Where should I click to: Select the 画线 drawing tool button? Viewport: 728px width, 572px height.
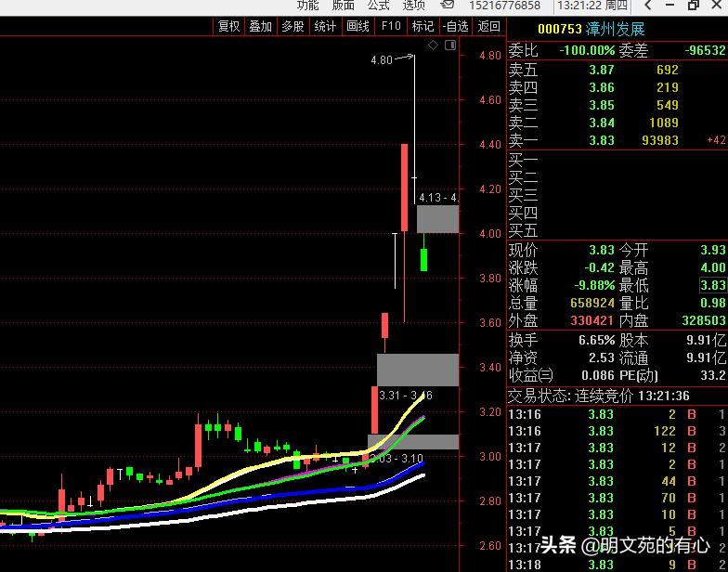(x=357, y=26)
